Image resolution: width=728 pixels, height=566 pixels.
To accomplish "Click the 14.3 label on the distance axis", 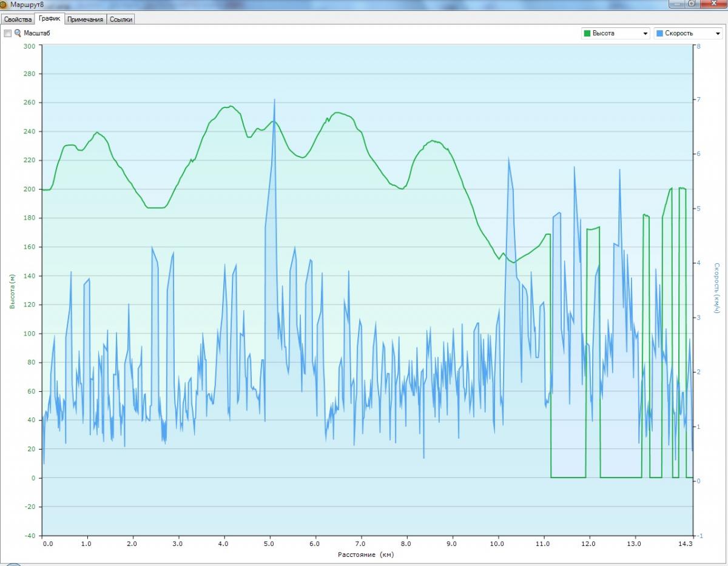I will (686, 544).
